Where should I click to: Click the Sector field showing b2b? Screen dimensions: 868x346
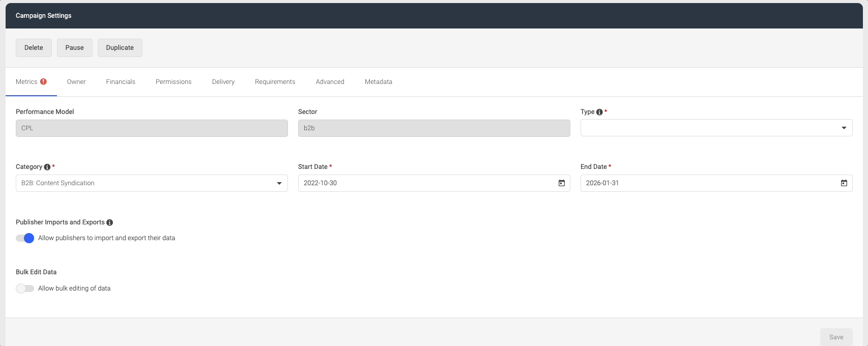click(x=434, y=128)
